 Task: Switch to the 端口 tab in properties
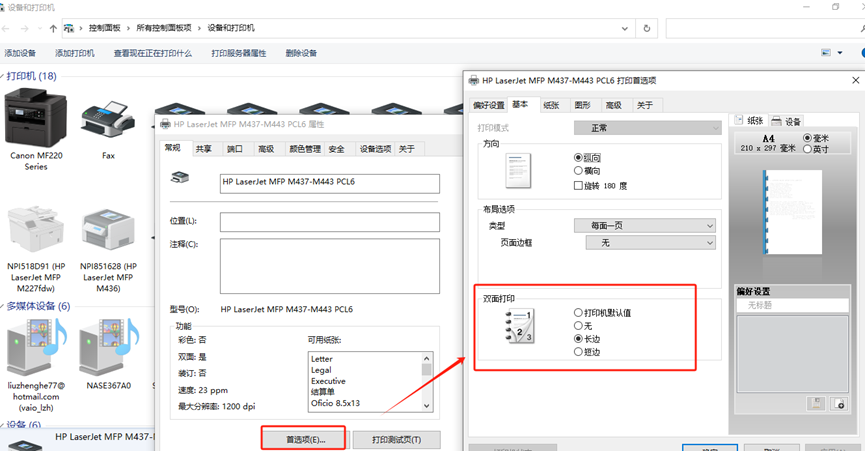pos(234,149)
